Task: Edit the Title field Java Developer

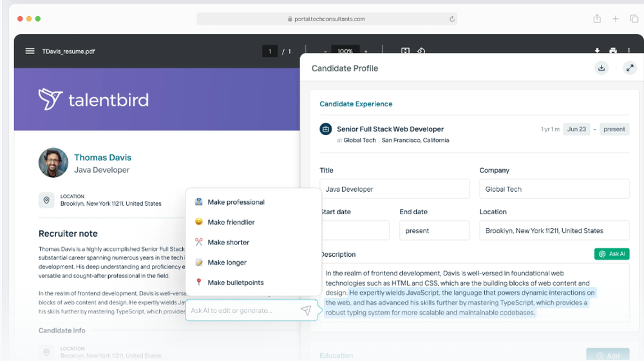Action: [394, 189]
